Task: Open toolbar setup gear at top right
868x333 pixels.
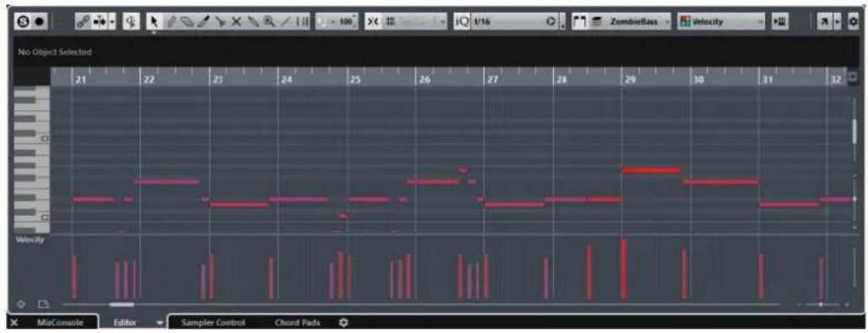Action: coord(853,21)
